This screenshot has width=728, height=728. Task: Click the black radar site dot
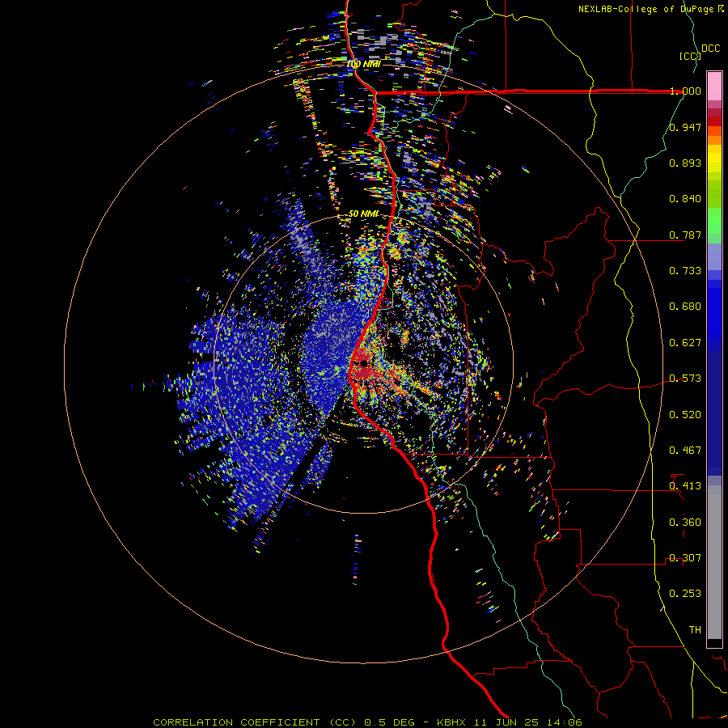tap(363, 363)
